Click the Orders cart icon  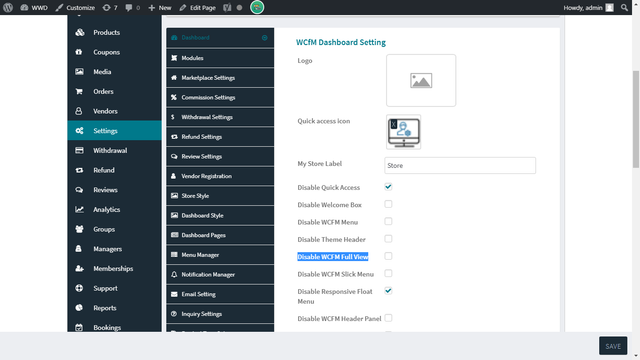click(79, 91)
